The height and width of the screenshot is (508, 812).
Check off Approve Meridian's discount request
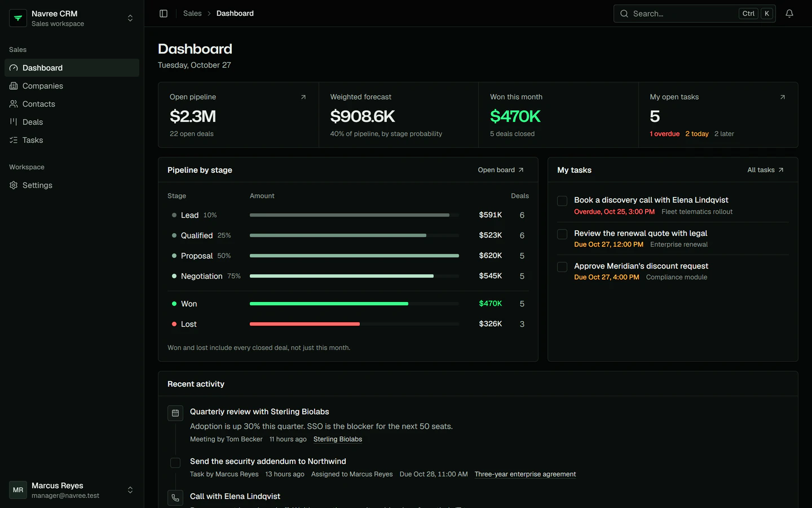[x=562, y=267]
